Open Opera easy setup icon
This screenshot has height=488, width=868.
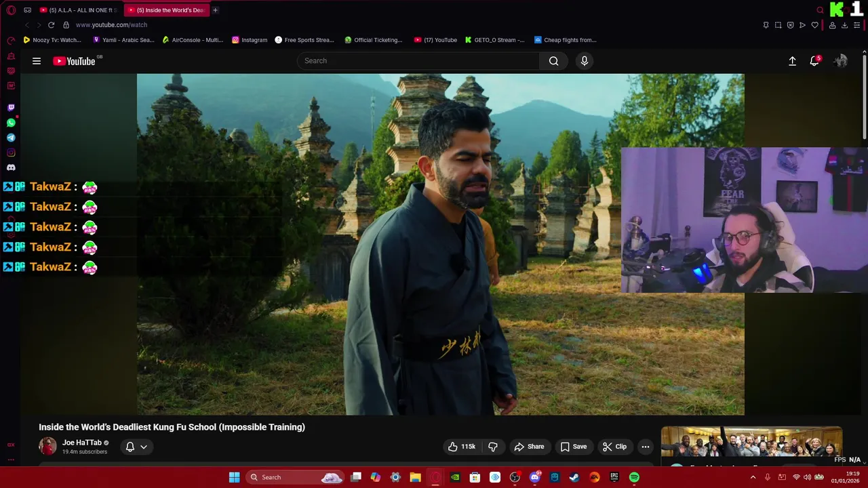[x=856, y=25]
